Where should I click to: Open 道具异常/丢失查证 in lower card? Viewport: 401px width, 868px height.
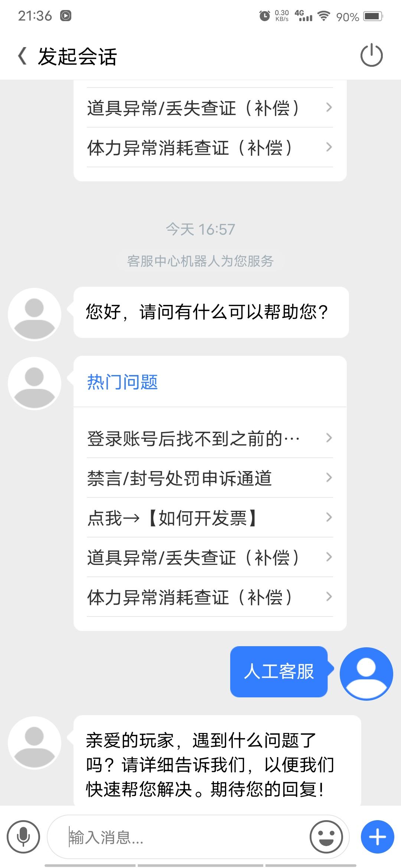210,557
